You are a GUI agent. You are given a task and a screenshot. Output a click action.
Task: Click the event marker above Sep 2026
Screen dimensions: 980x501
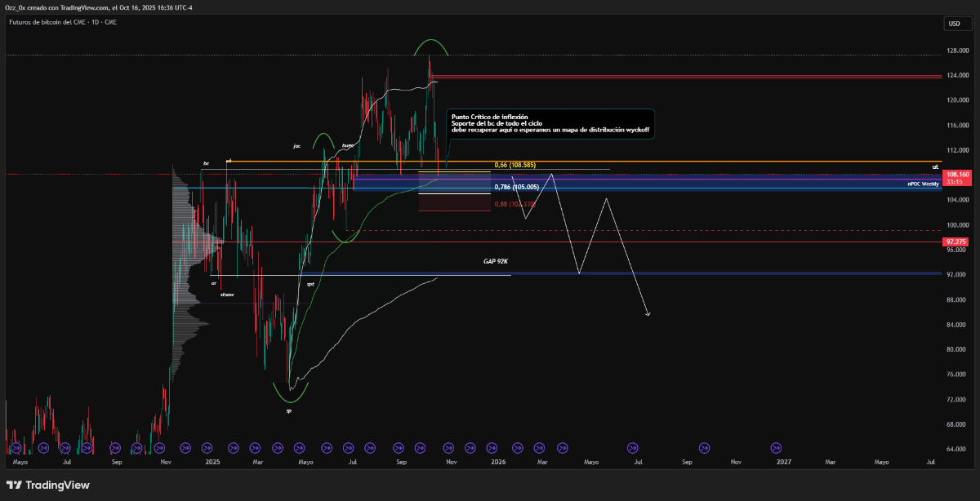coord(705,447)
